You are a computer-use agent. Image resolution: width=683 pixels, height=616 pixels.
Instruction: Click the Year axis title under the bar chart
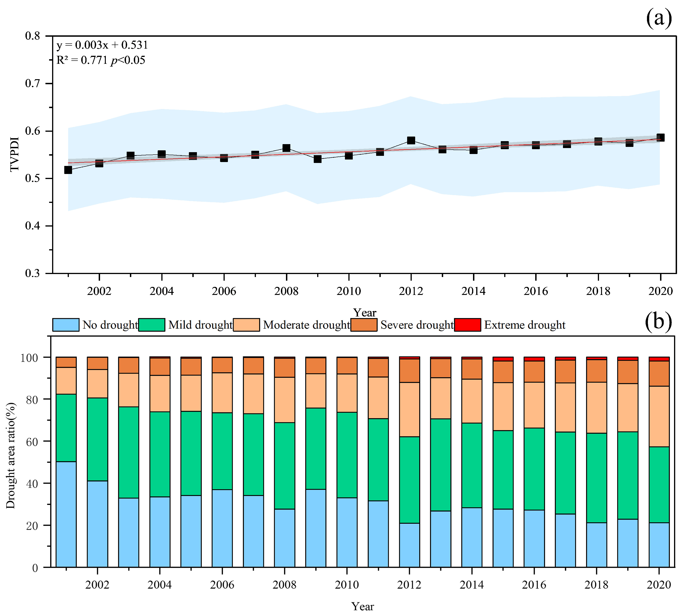362,606
